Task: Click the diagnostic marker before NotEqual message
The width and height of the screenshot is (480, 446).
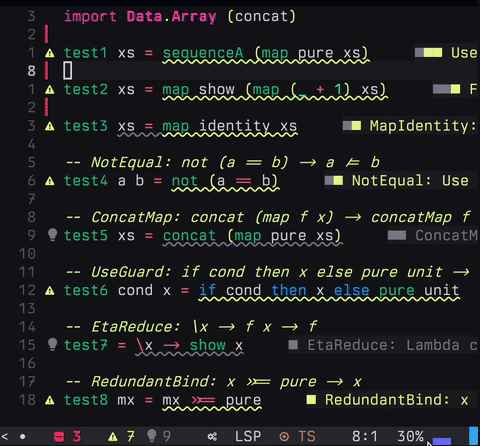Action: tap(334, 180)
